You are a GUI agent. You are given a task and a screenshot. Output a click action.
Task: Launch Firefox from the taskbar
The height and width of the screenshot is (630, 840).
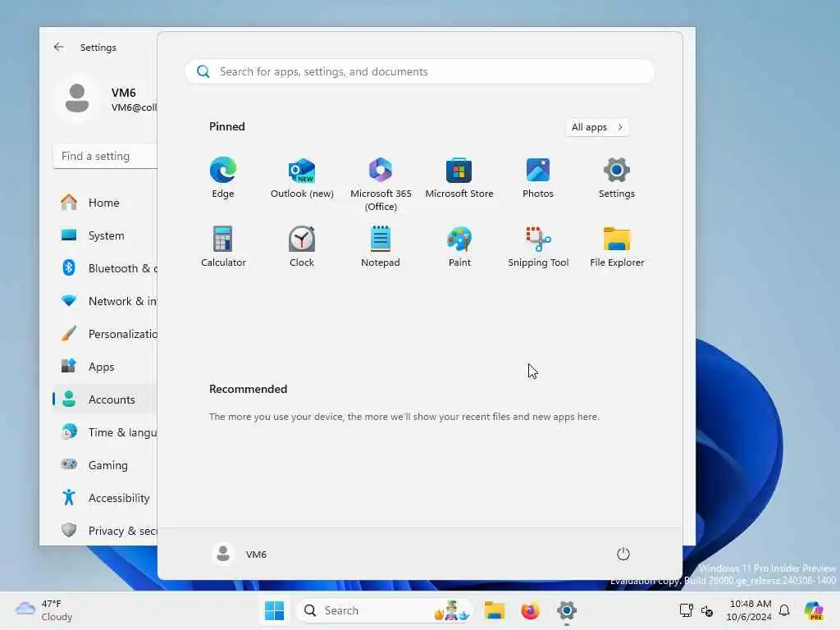[x=530, y=610]
